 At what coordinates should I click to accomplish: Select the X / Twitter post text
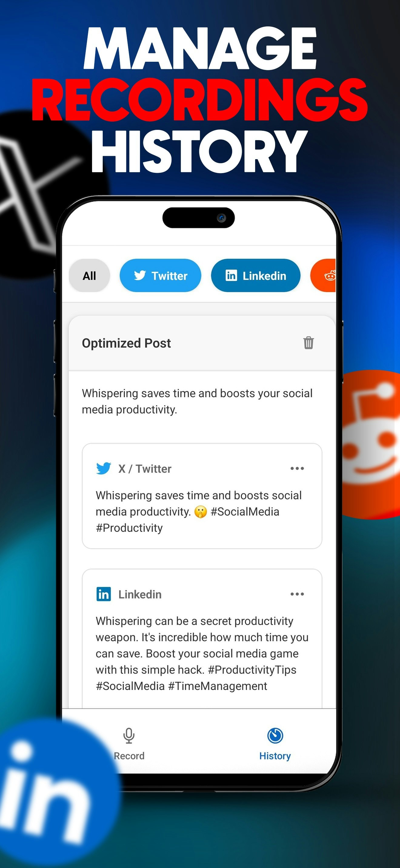click(199, 511)
